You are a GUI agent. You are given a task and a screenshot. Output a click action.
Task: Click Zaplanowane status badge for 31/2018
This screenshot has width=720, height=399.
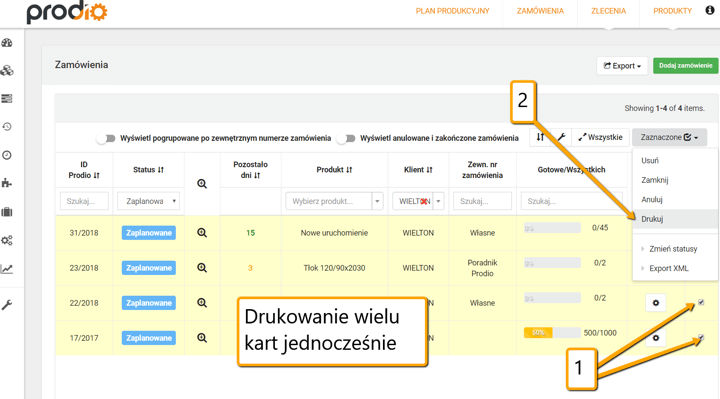click(149, 233)
